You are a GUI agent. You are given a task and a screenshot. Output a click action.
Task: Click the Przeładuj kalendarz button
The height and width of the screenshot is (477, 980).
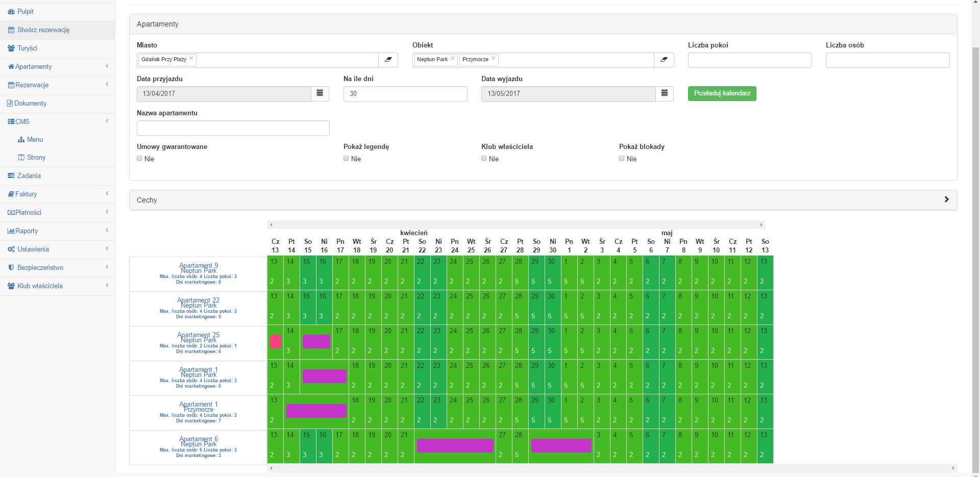[x=722, y=93]
